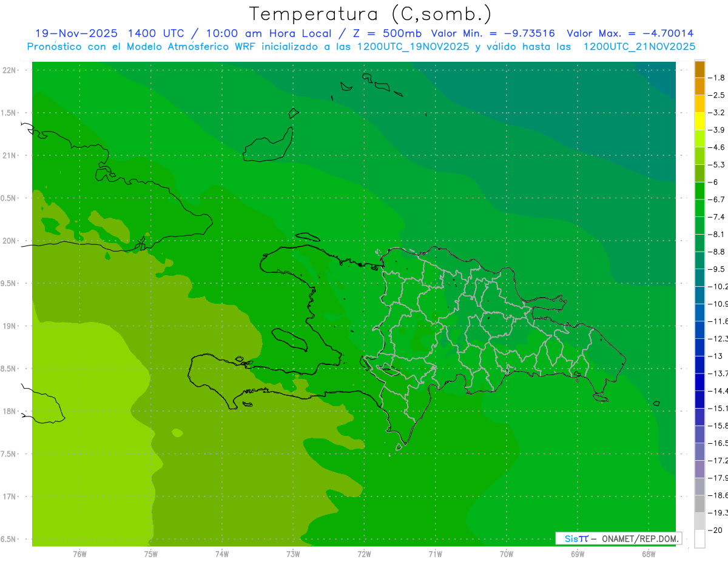Viewport: 728px width, 562px height.
Task: Click the white bottom swatch of the legend
Action: coord(699,539)
